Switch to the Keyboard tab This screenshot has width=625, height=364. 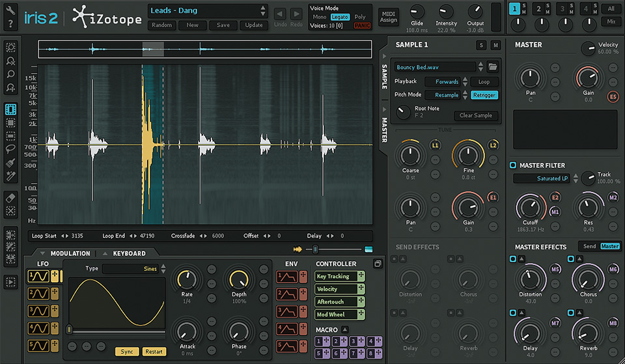pos(129,253)
